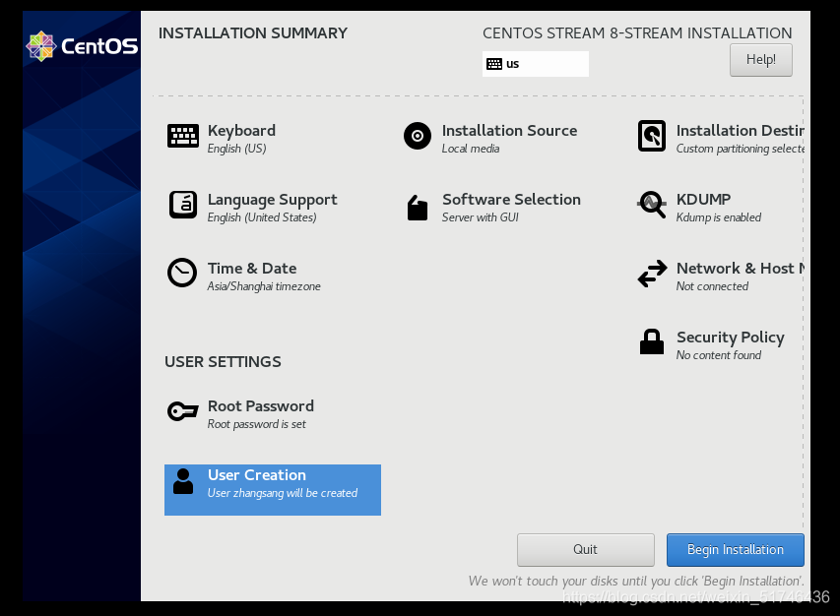Screen dimensions: 840x616
Task: Click the Software Selection package icon
Action: coord(418,208)
